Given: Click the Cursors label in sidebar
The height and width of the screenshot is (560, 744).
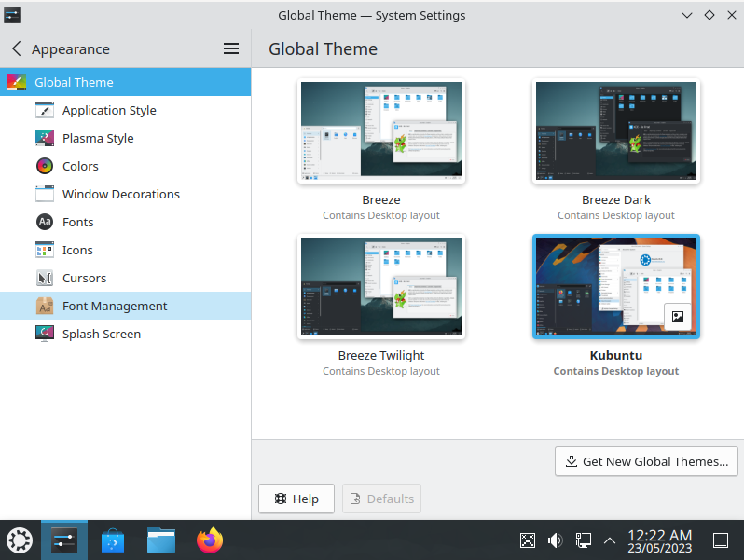Looking at the screenshot, I should pyautogui.click(x=85, y=278).
